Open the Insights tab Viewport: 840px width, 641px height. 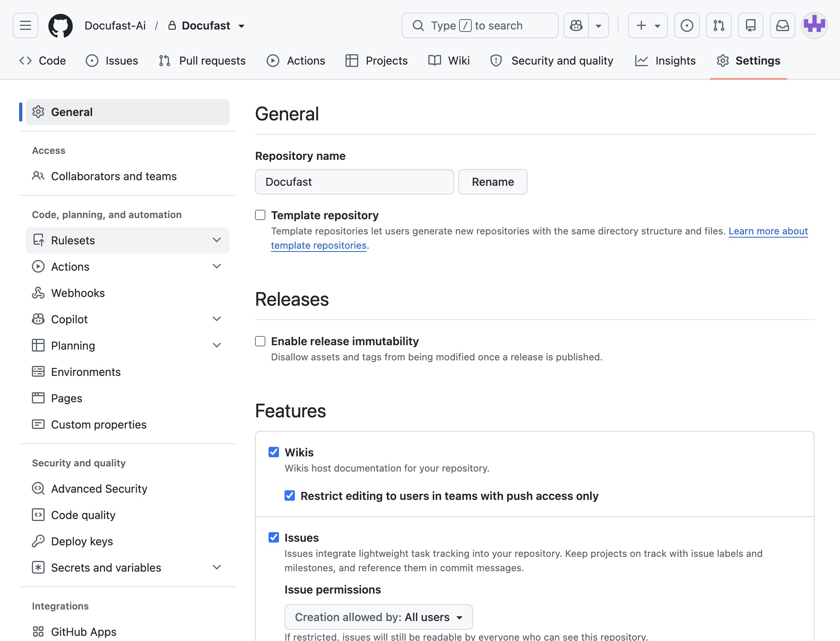click(x=665, y=61)
